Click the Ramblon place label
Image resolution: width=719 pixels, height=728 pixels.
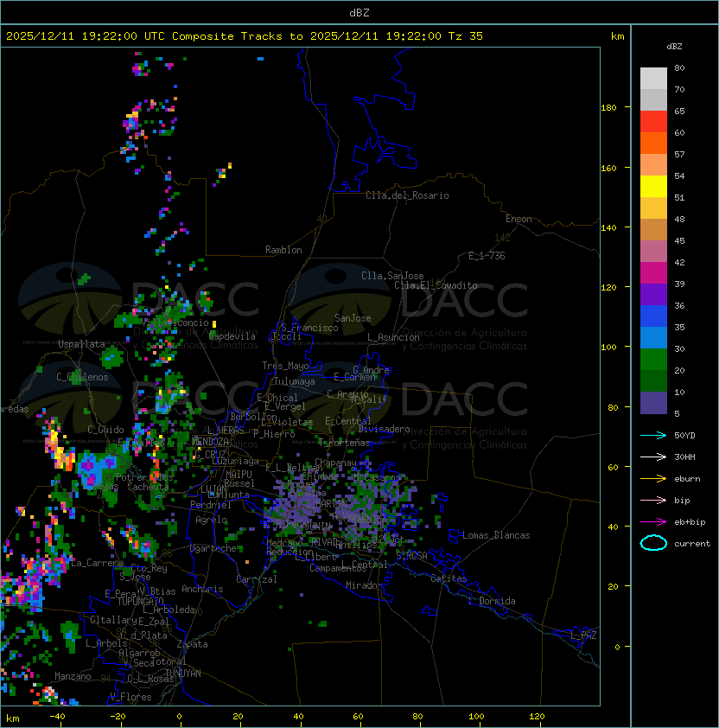[x=283, y=250]
